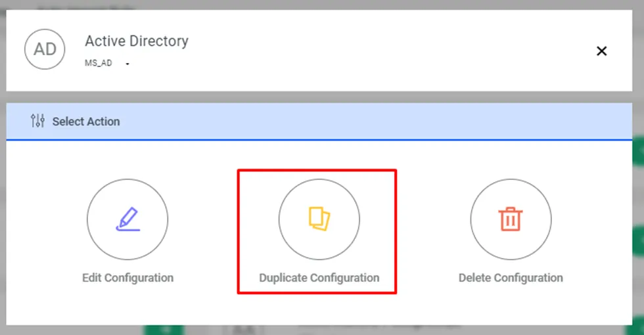The height and width of the screenshot is (335, 644).
Task: Click the Select Action sliders icon
Action: pyautogui.click(x=37, y=121)
